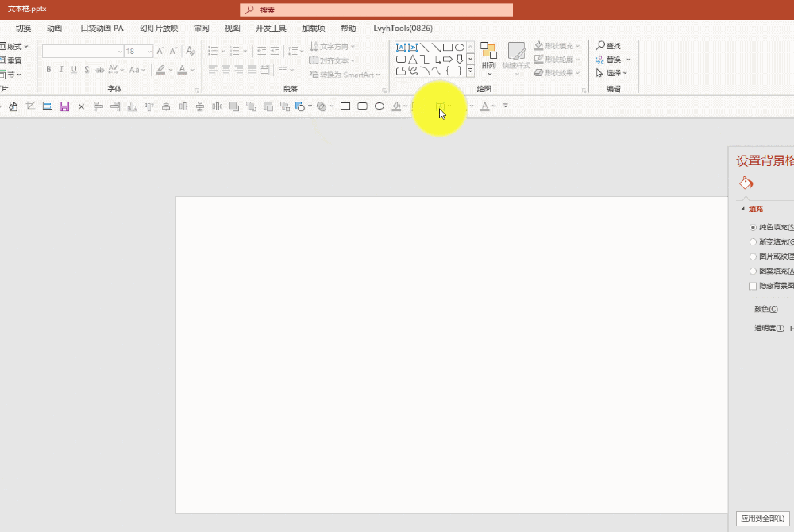This screenshot has height=532, width=794.
Task: Select right arrow shape in gallery
Action: click(x=448, y=60)
